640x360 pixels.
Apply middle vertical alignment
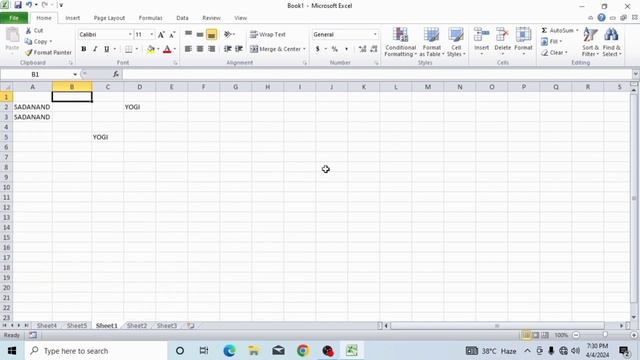[x=200, y=34]
